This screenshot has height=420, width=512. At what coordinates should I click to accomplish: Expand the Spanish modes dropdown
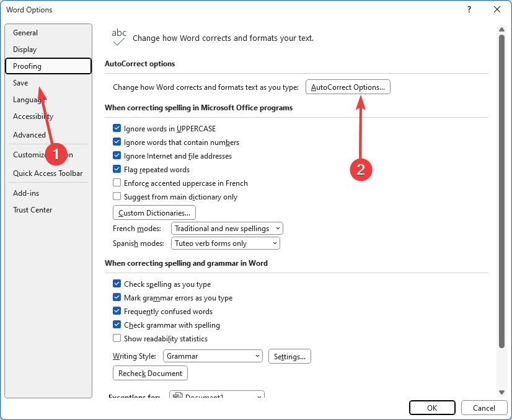pos(225,243)
